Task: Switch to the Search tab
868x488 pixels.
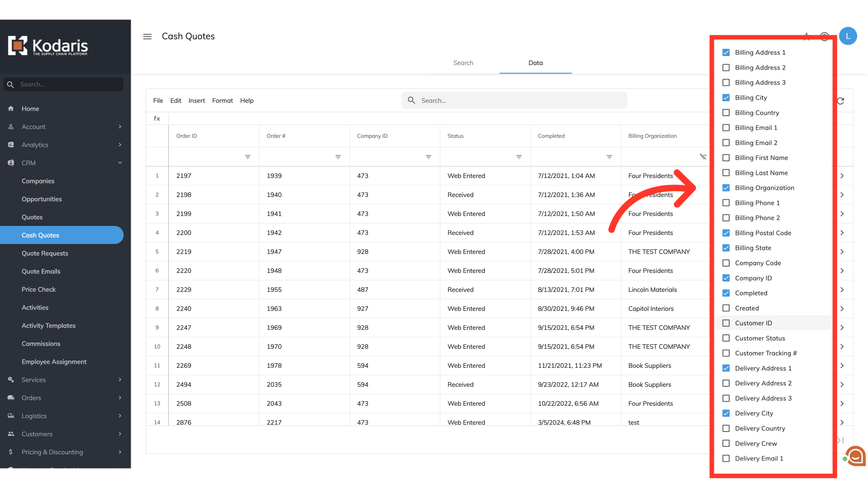Action: coord(463,63)
